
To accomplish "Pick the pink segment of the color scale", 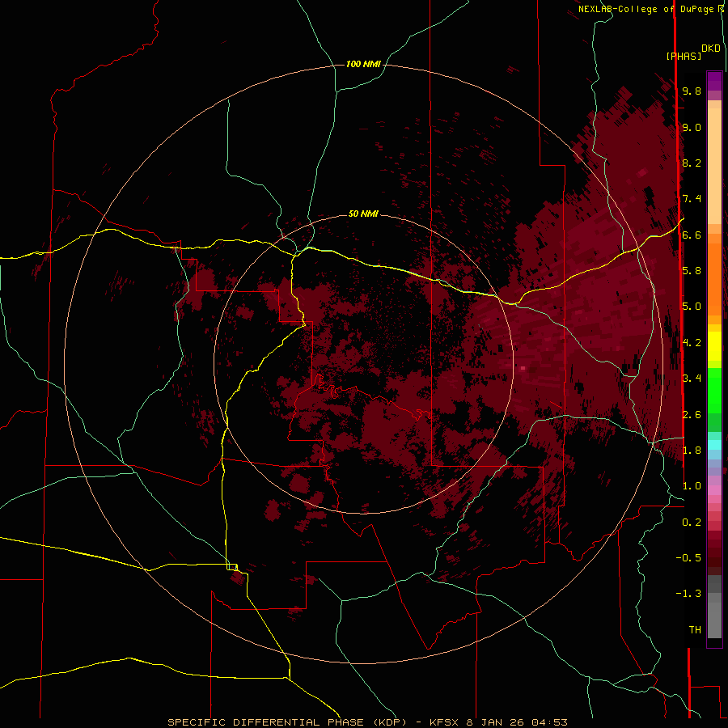I will (714, 490).
